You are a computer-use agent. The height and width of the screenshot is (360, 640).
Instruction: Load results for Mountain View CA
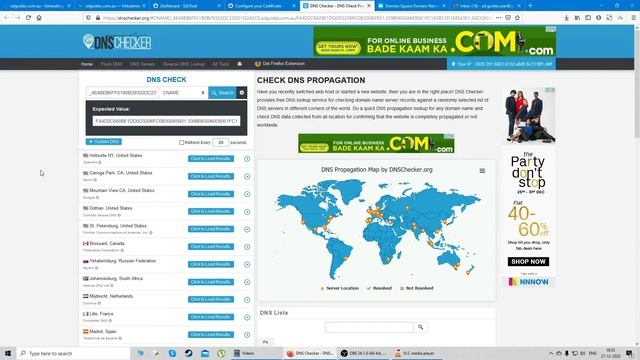(x=211, y=194)
